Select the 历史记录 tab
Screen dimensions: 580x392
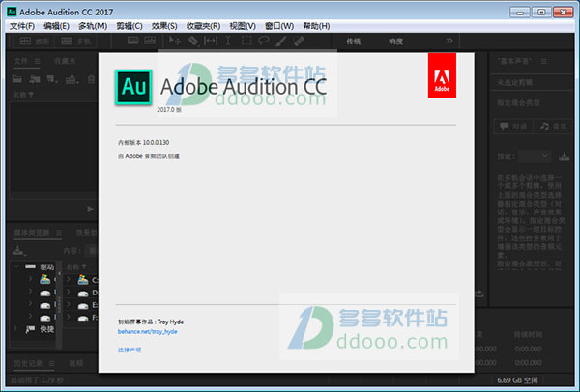pyautogui.click(x=28, y=363)
